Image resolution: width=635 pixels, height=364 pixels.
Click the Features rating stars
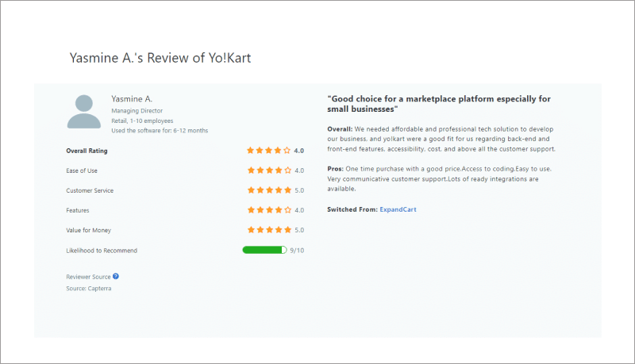(269, 210)
